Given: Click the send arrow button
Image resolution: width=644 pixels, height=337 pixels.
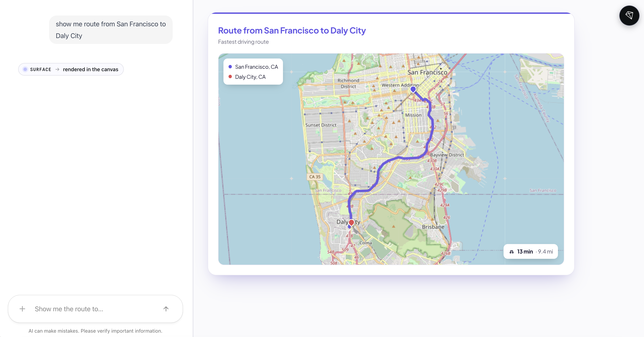Looking at the screenshot, I should pyautogui.click(x=166, y=309).
